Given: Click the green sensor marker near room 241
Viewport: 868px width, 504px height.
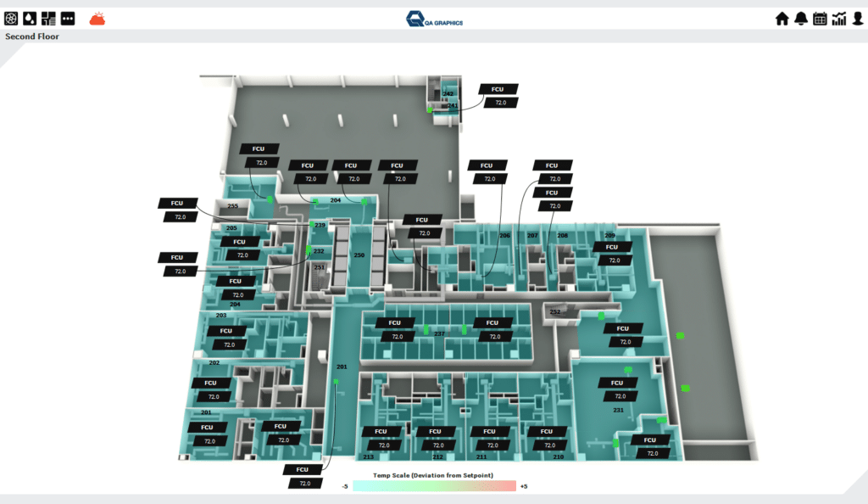Looking at the screenshot, I should [x=430, y=110].
